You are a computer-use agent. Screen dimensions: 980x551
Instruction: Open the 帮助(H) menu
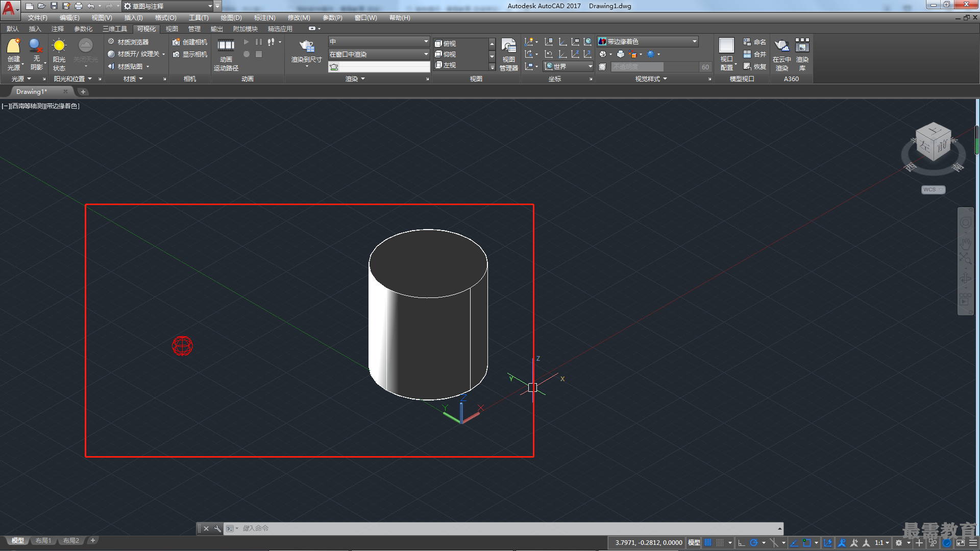[400, 17]
